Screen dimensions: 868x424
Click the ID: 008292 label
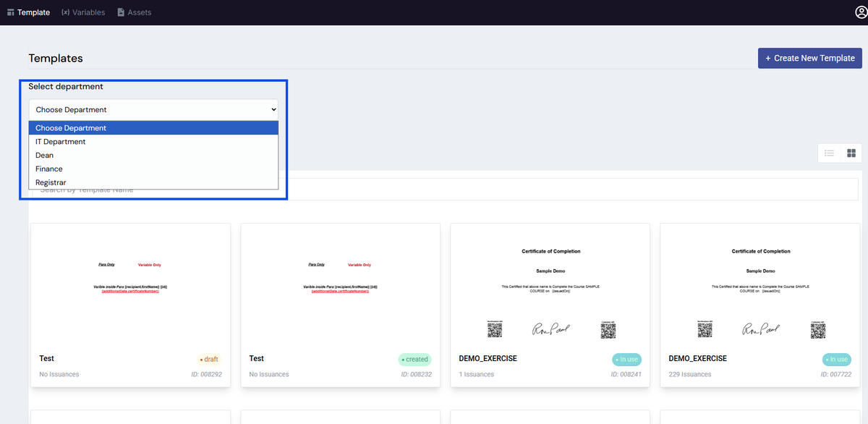(x=206, y=375)
